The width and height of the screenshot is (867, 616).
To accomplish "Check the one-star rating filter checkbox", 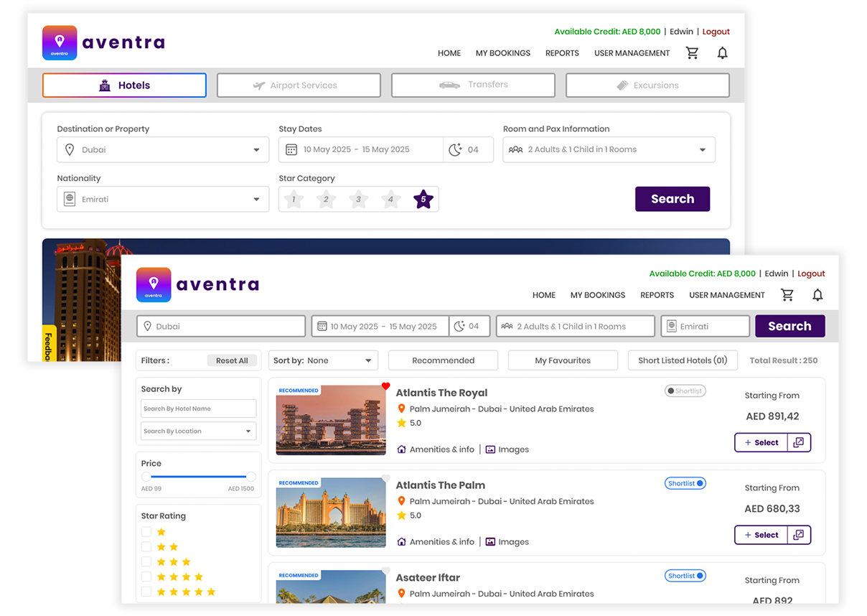I will coord(146,532).
